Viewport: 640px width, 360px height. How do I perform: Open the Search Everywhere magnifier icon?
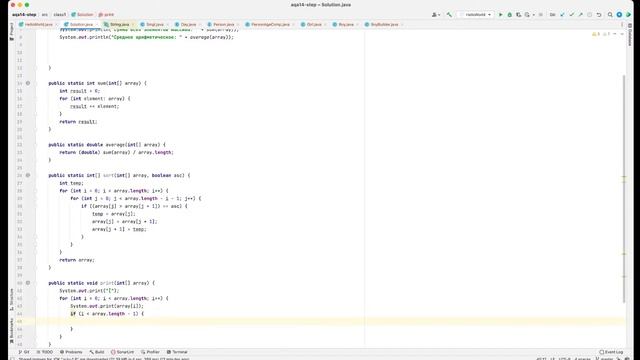point(610,15)
